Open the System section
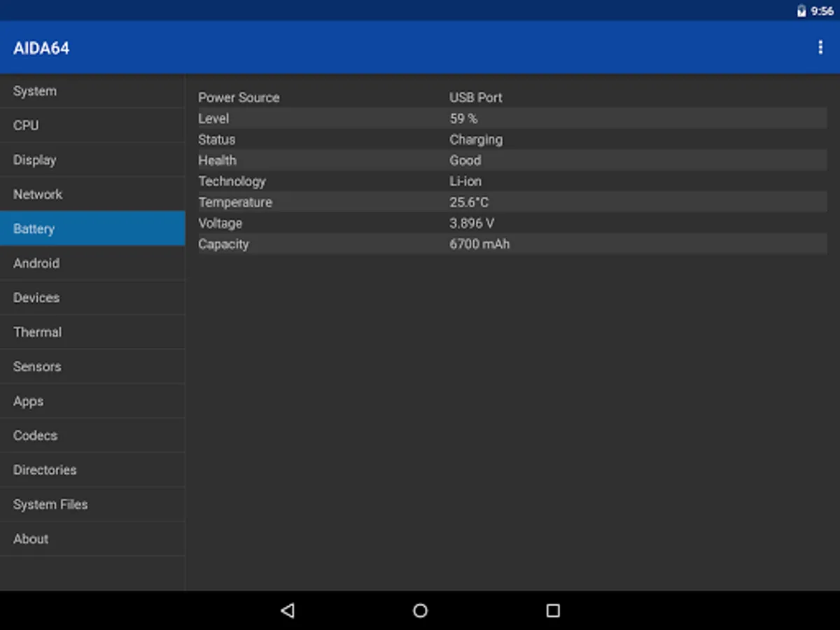840x630 pixels. click(x=92, y=91)
